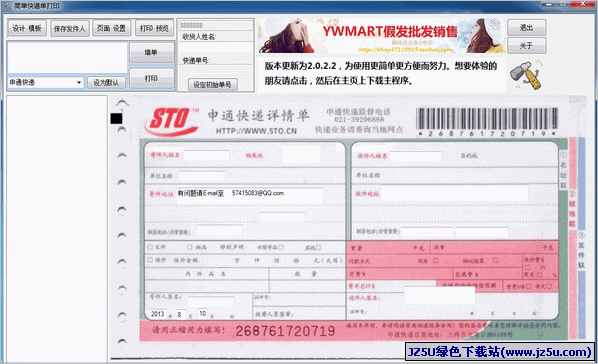This screenshot has width=598, height=364.
Task: Click the recipient address field
Action: (454, 193)
